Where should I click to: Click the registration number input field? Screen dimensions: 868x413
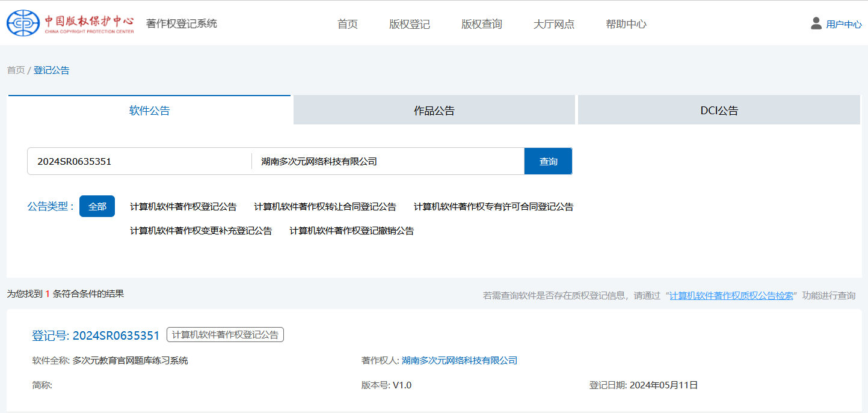pyautogui.click(x=140, y=161)
